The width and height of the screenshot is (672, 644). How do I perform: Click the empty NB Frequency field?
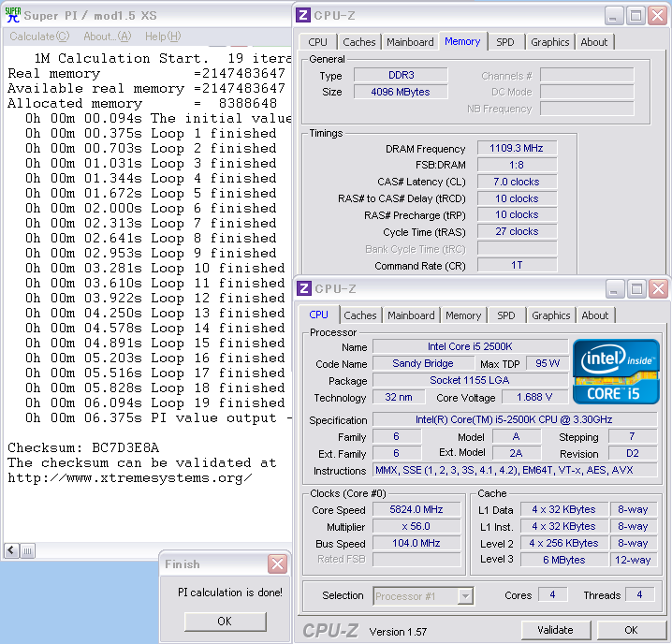click(x=587, y=109)
